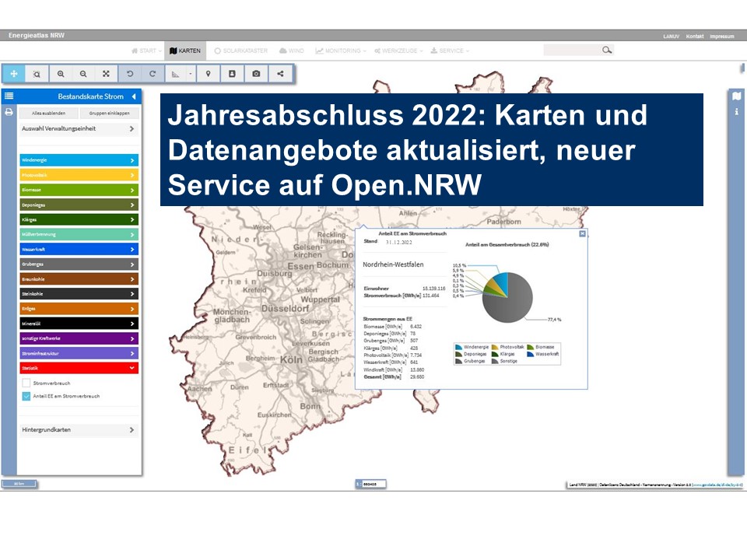This screenshot has height=560, width=747.
Task: Click the print icon in sidebar
Action: point(9,112)
